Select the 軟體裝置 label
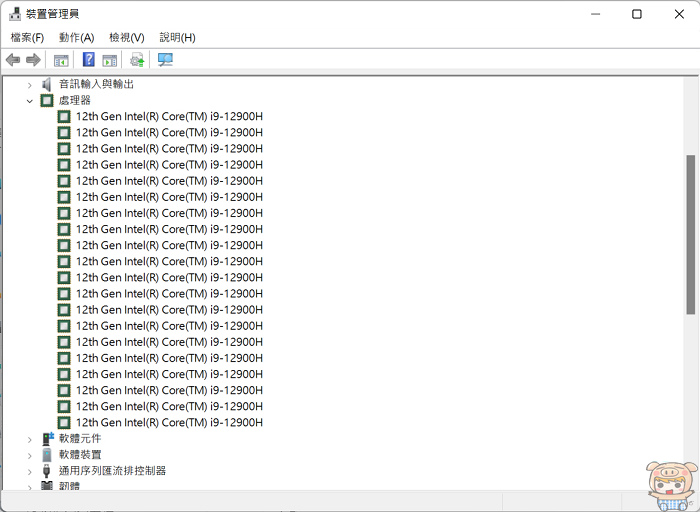The width and height of the screenshot is (700, 512). point(80,455)
